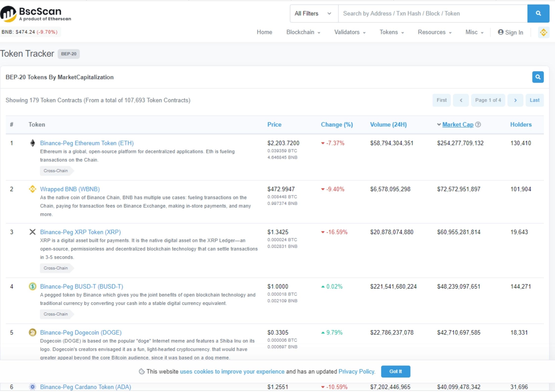555x392 pixels.
Task: Open the Privacy Policy link
Action: tap(356, 371)
